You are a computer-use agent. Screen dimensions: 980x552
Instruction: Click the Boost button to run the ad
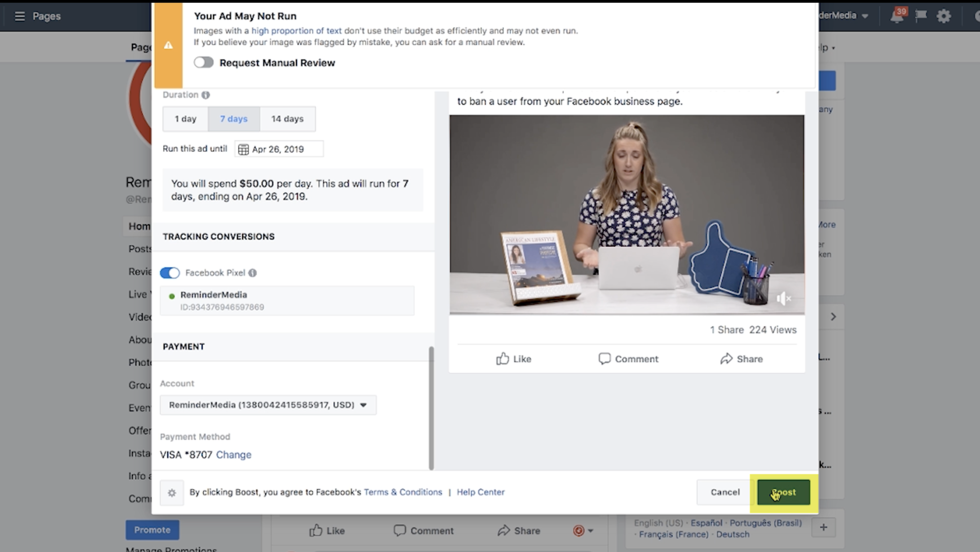tap(783, 492)
